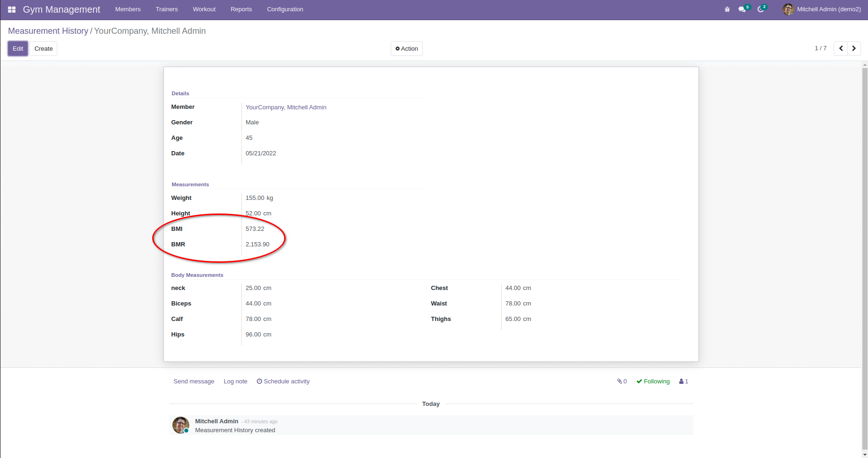
Task: Click the BMR value 2,153.90
Action: coord(257,244)
